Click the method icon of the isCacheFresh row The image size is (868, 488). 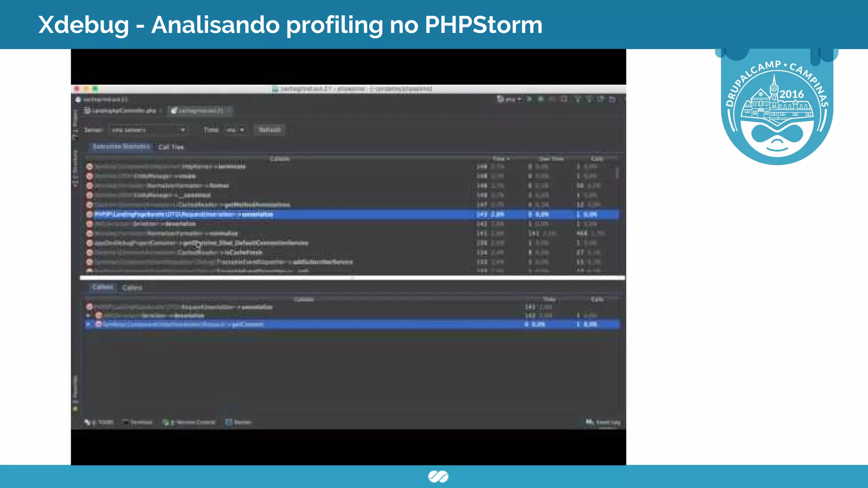(x=89, y=252)
